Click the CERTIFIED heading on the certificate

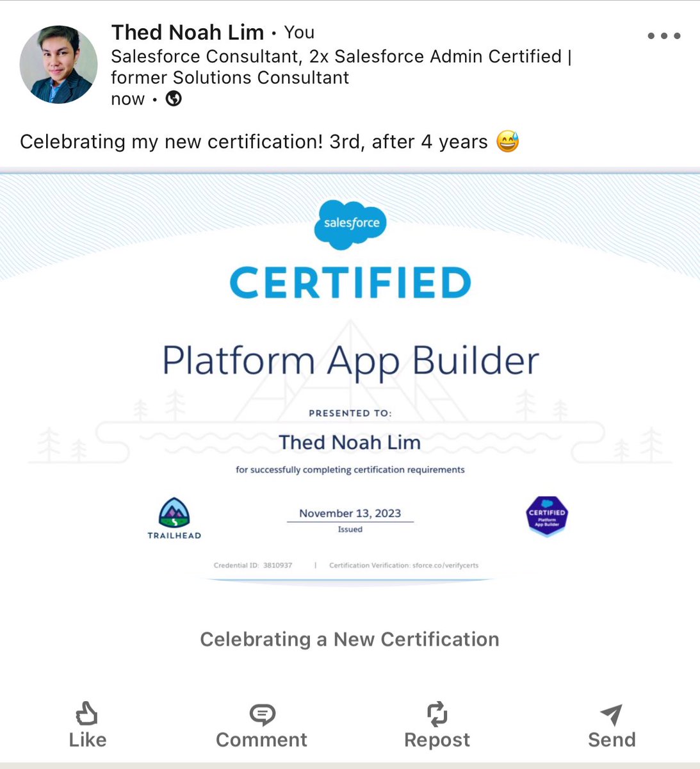pos(350,283)
